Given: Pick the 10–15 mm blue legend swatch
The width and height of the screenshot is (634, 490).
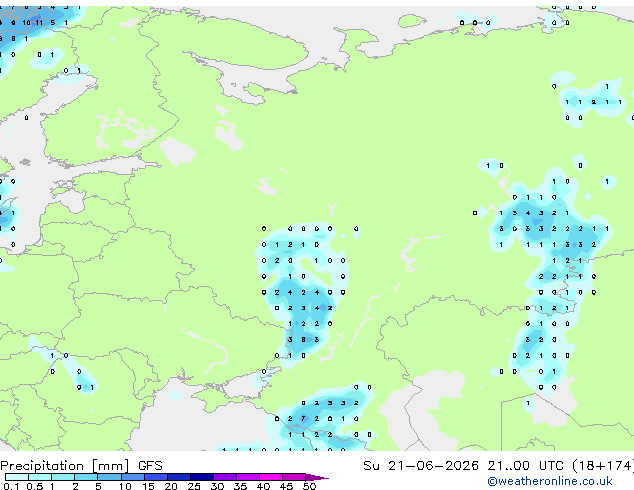Looking at the screenshot, I should tap(132, 477).
